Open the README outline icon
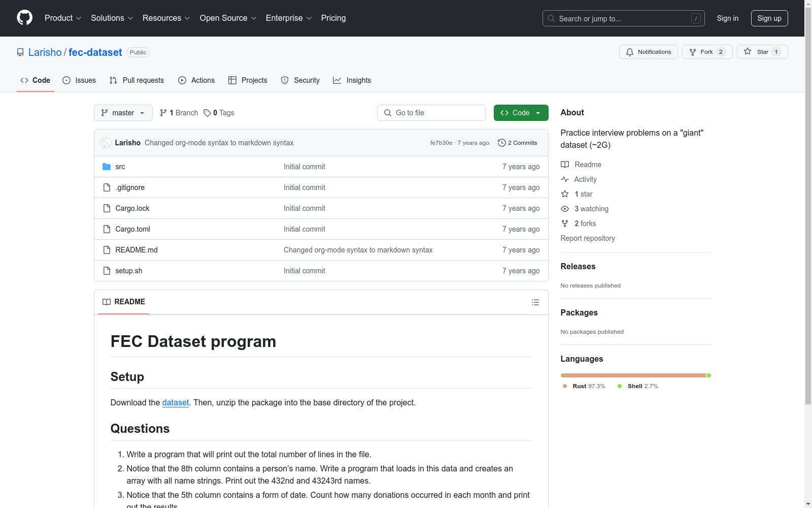This screenshot has width=812, height=508. (535, 302)
